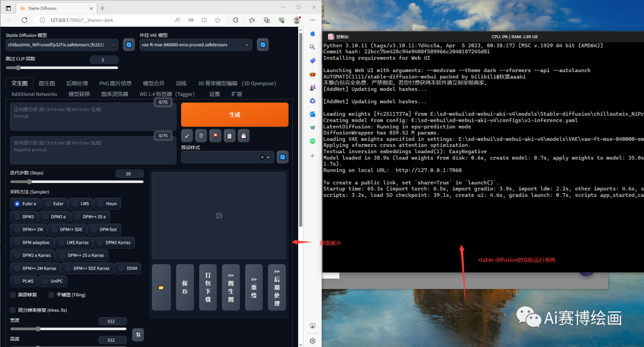Click the arrow icon below the Generate button

click(187, 136)
